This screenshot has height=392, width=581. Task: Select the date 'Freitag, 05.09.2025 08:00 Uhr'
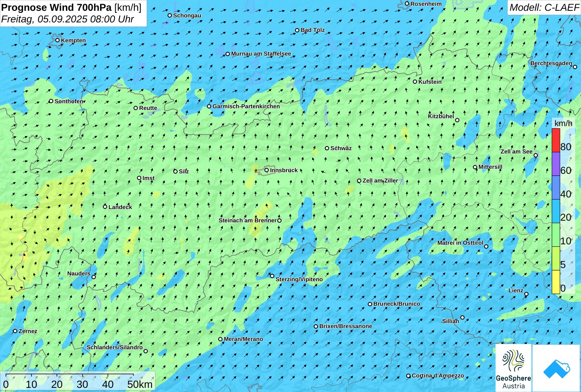point(68,19)
